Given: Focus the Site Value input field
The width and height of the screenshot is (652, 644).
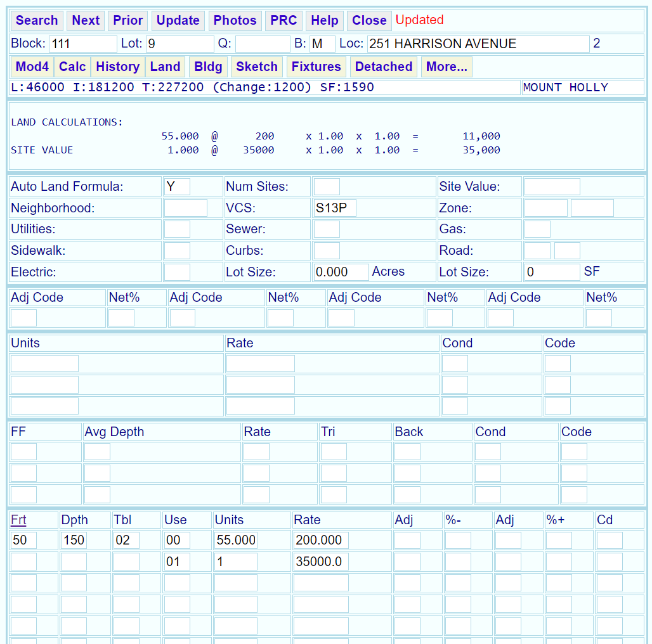Looking at the screenshot, I should tap(552, 186).
